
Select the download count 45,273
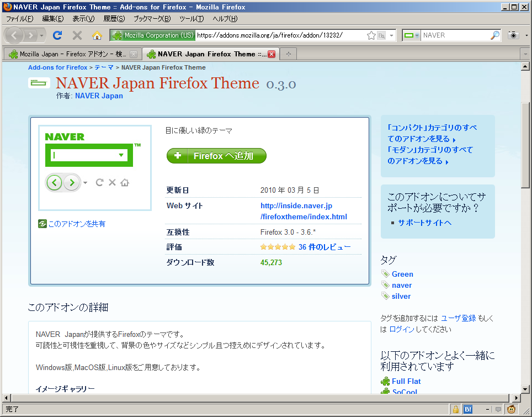click(x=271, y=262)
